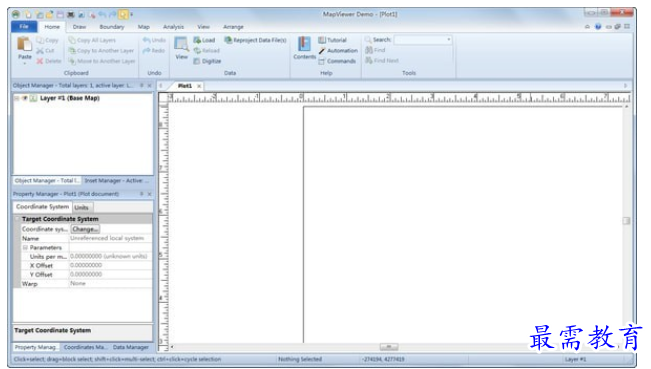Open the File menu

point(24,27)
